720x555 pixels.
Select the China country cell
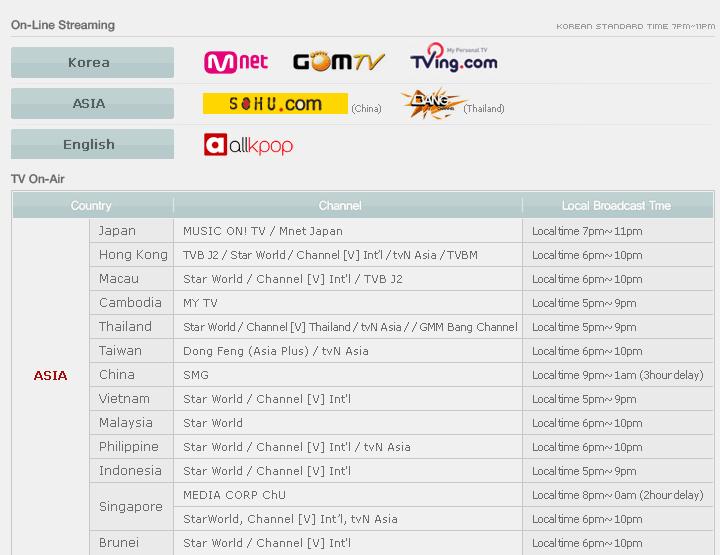coord(131,375)
